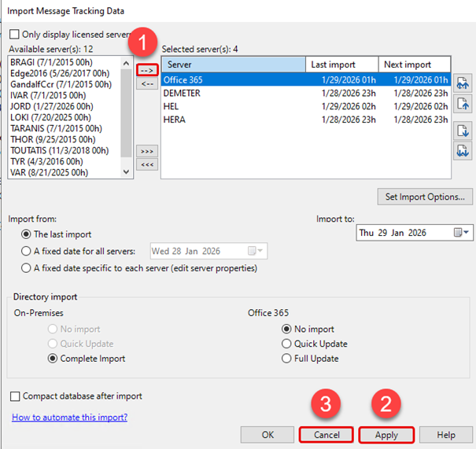Select GandalfCcr in available servers
The width and height of the screenshot is (476, 449).
(65, 84)
